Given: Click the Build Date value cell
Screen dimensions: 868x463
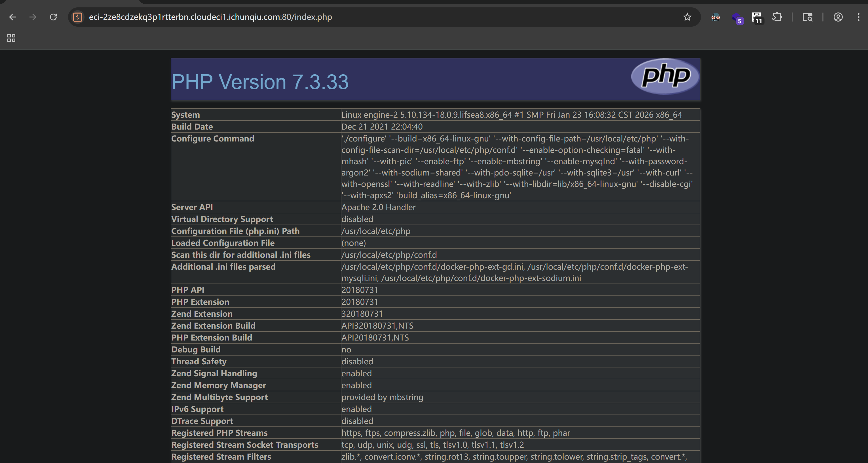Looking at the screenshot, I should 520,127.
